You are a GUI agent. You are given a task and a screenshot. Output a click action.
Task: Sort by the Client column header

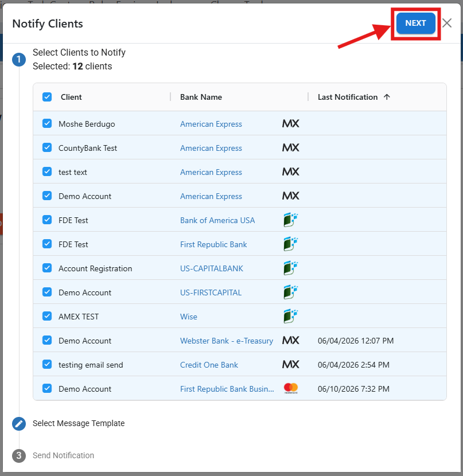(71, 97)
